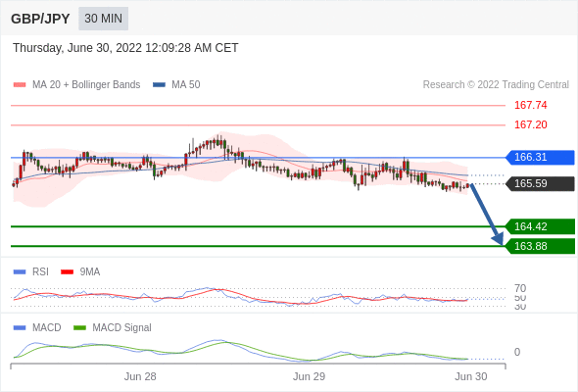Click the 30 MIN timeframe button
Viewport: 578px width, 392px height.
click(x=103, y=19)
